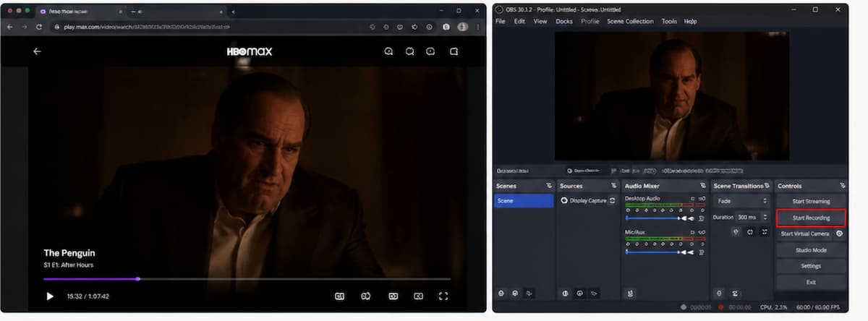Toggle Display Capture visibility icon
The width and height of the screenshot is (868, 321).
point(613,200)
